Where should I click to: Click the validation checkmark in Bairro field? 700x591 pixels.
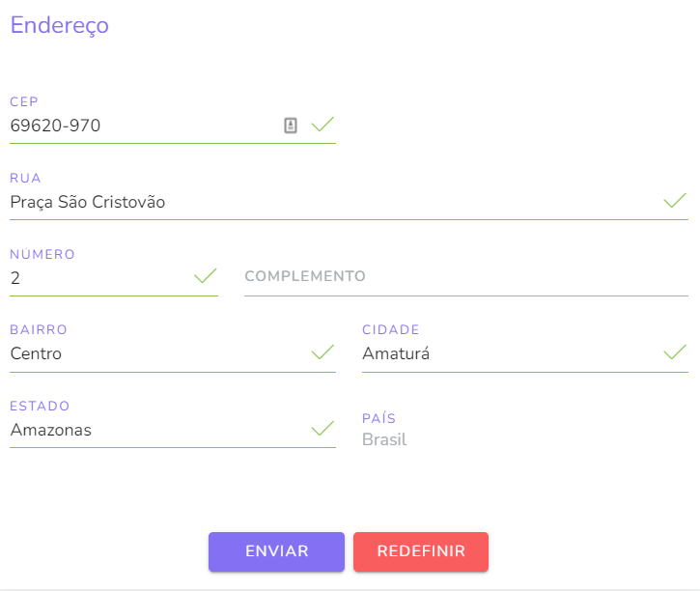pyautogui.click(x=322, y=352)
